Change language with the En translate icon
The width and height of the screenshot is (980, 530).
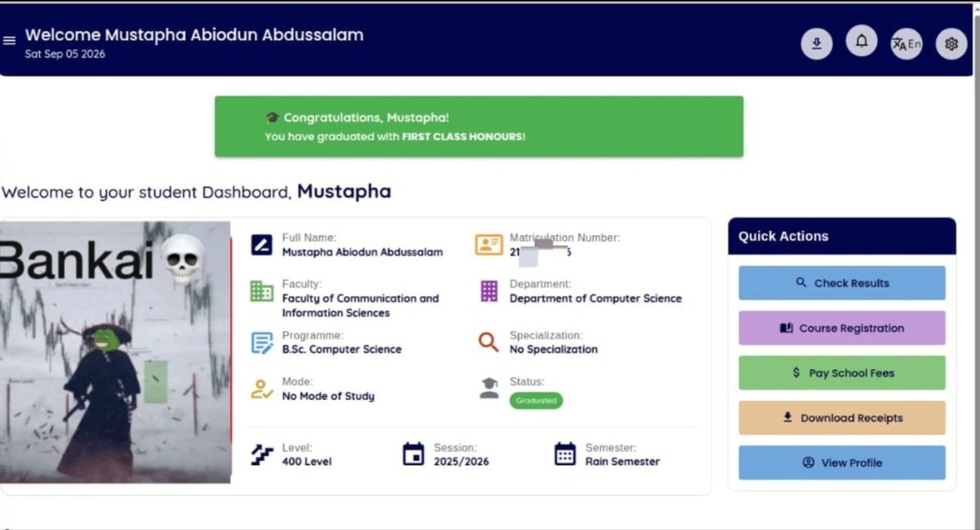click(906, 43)
